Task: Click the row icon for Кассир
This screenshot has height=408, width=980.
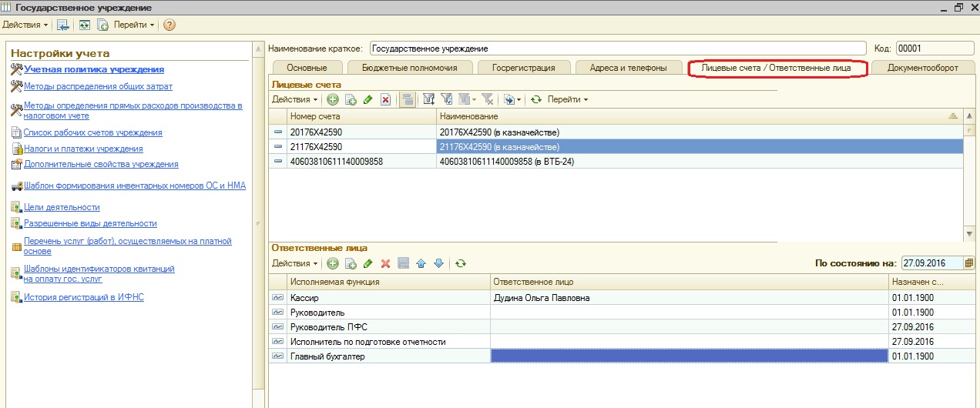Action: pos(277,297)
